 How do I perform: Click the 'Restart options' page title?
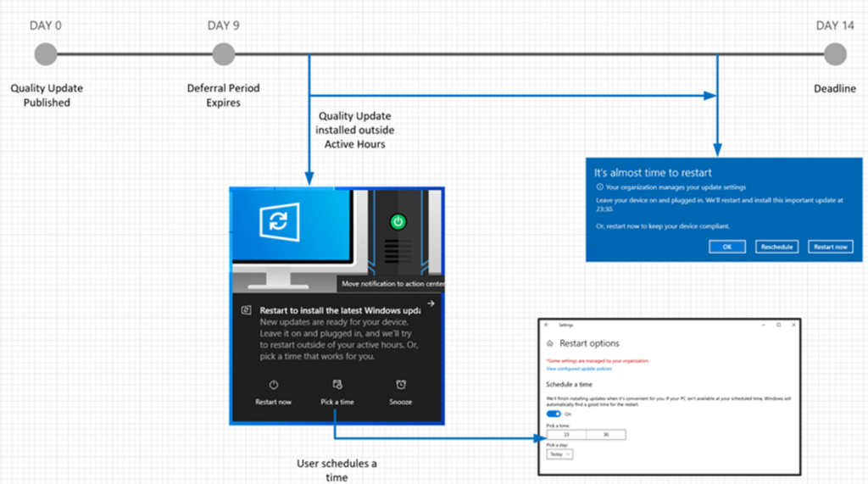click(x=589, y=343)
